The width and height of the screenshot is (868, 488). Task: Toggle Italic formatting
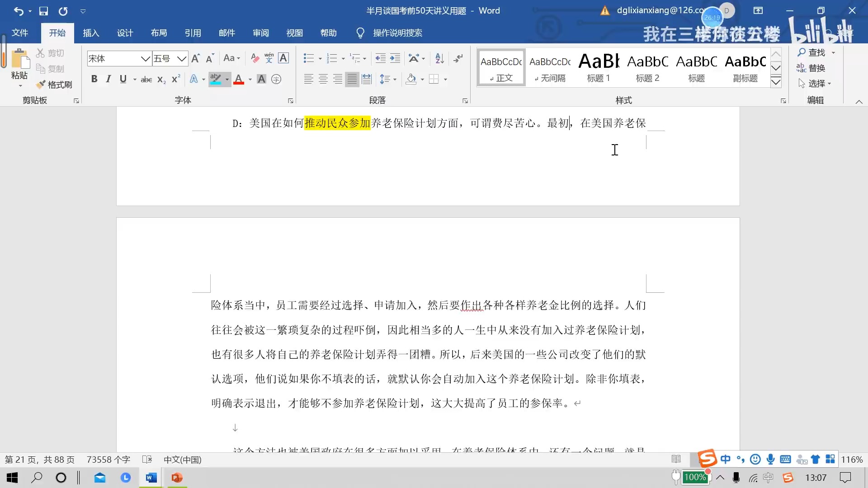[x=108, y=79]
